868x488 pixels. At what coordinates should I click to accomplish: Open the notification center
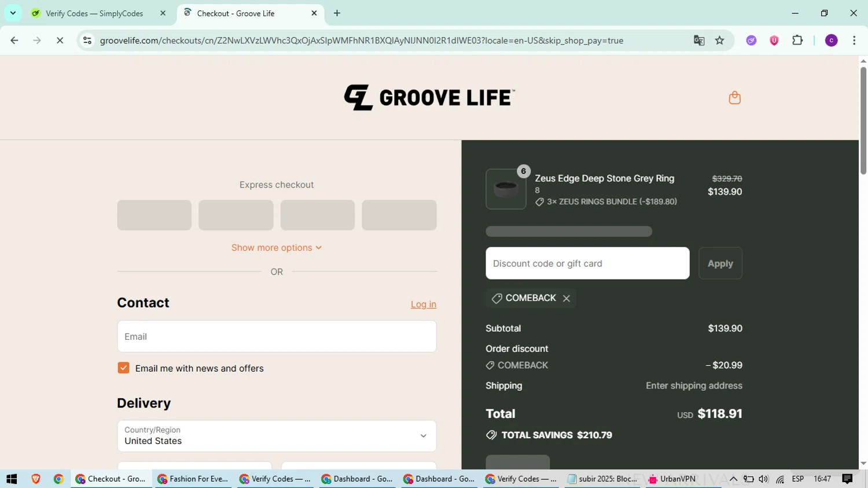click(x=848, y=479)
